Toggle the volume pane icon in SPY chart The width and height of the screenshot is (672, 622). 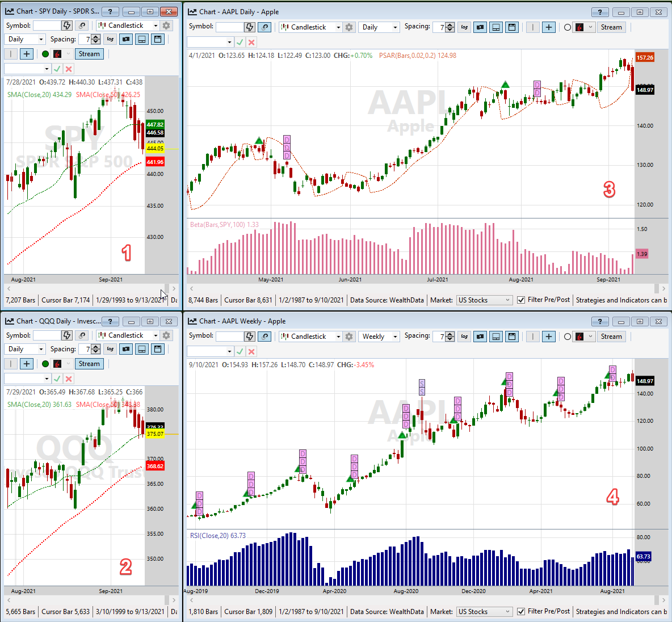[142, 39]
